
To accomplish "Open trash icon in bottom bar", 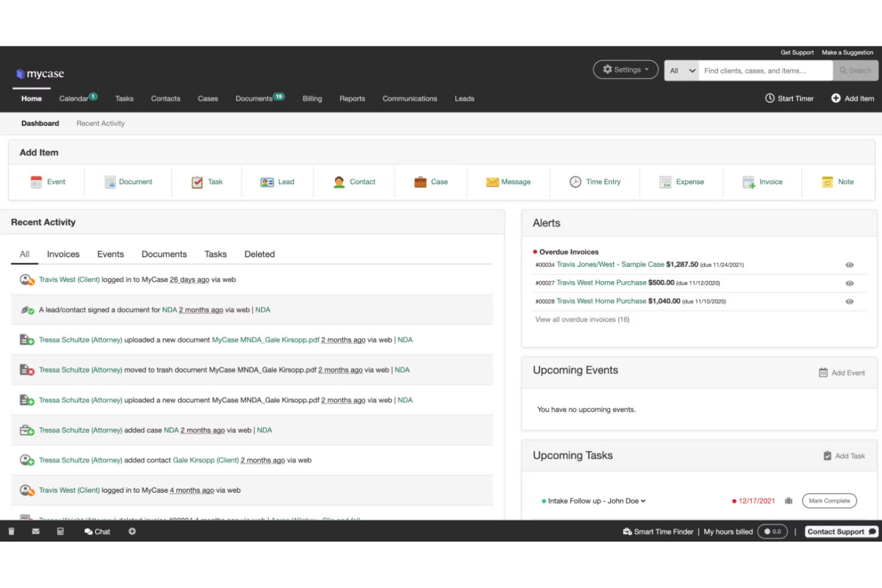I will point(11,531).
